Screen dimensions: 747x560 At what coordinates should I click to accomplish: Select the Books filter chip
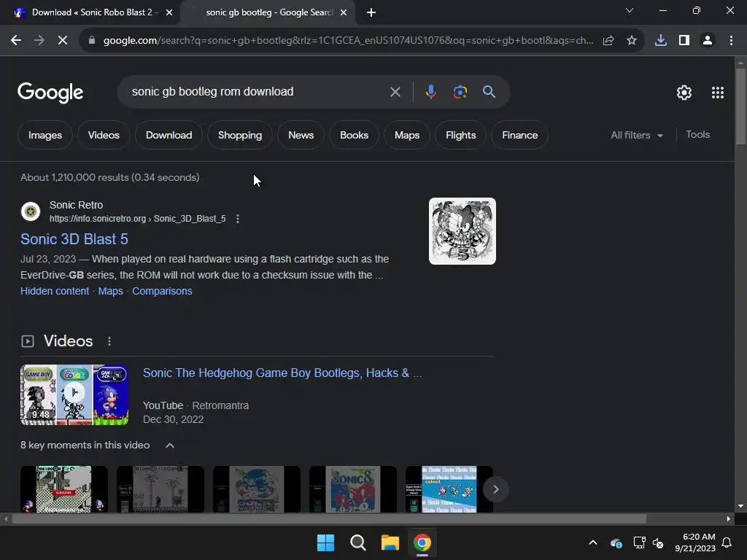[x=354, y=135]
